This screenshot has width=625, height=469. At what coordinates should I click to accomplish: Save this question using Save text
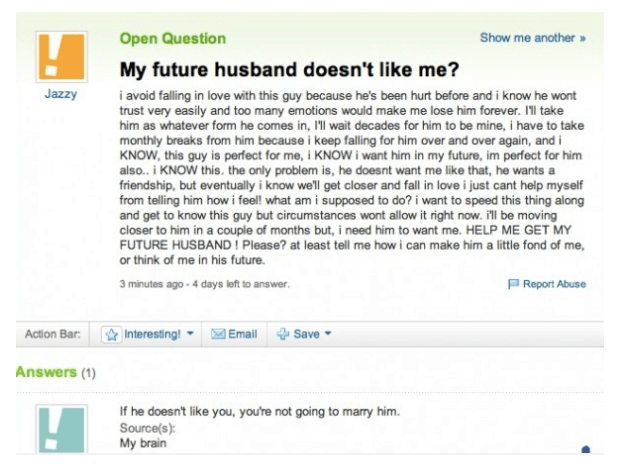click(x=307, y=334)
